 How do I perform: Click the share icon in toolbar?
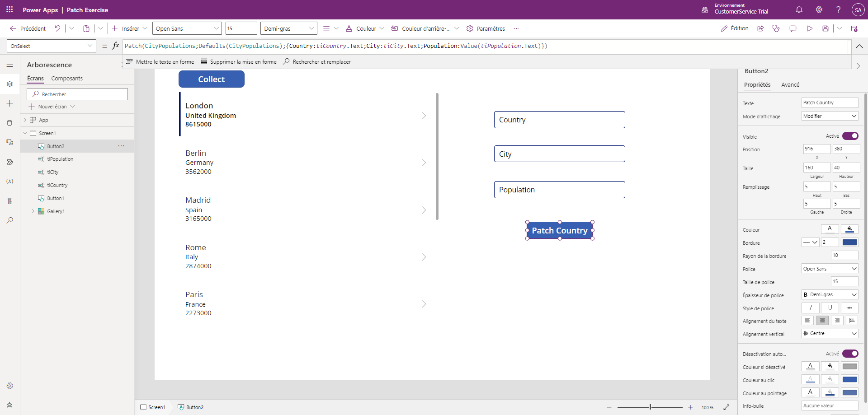pos(760,28)
